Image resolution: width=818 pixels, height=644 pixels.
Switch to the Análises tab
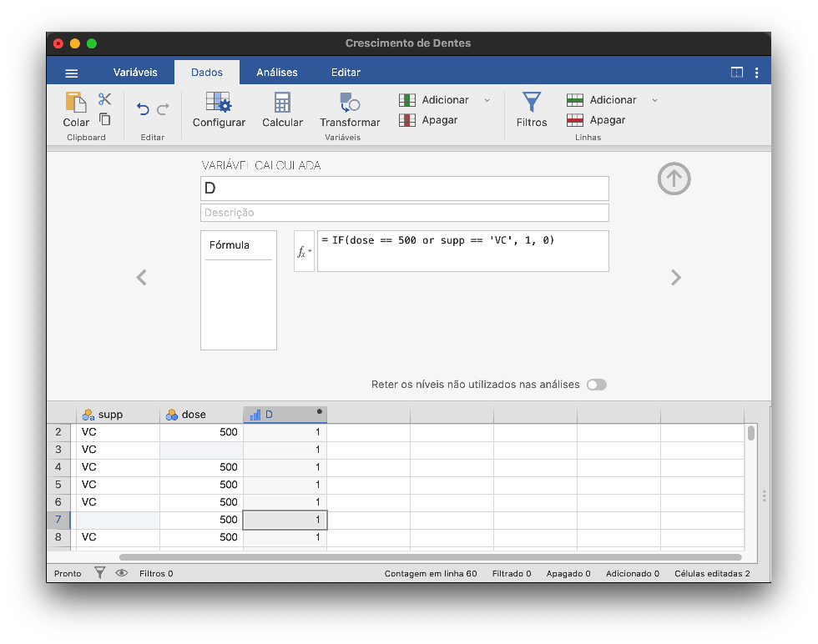point(277,73)
